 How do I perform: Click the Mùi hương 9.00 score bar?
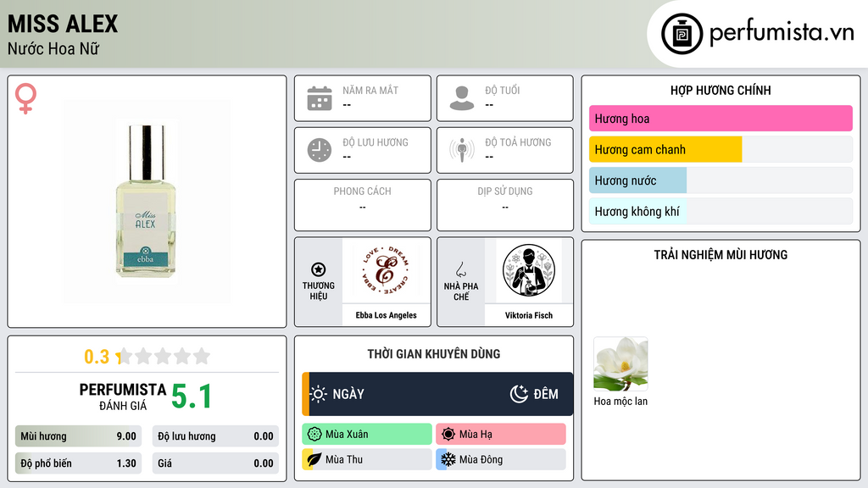pos(78,436)
